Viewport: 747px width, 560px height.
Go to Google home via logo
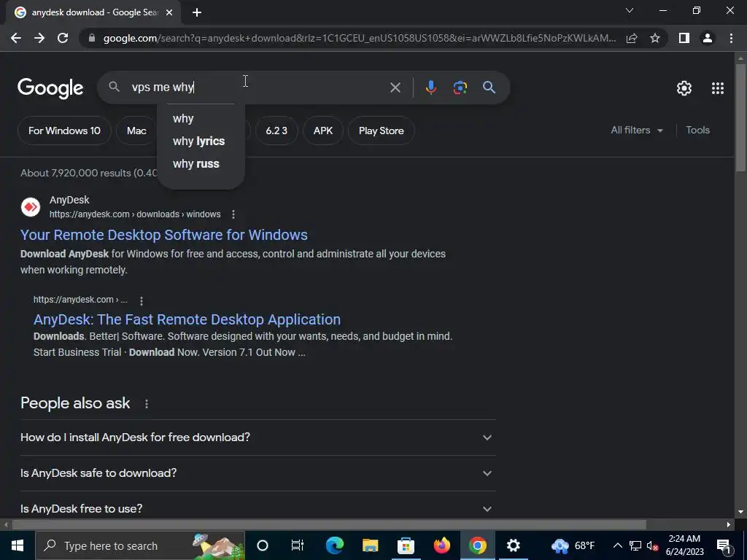tap(50, 88)
